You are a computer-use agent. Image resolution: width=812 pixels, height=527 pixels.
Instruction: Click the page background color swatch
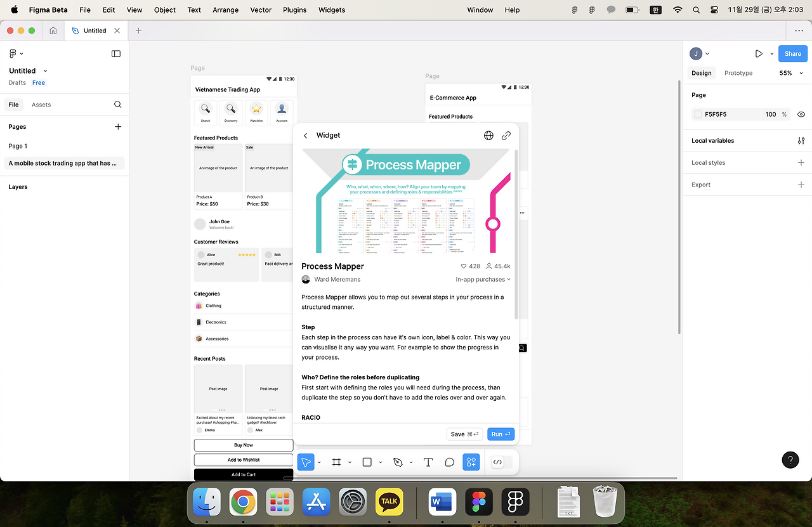pos(698,115)
